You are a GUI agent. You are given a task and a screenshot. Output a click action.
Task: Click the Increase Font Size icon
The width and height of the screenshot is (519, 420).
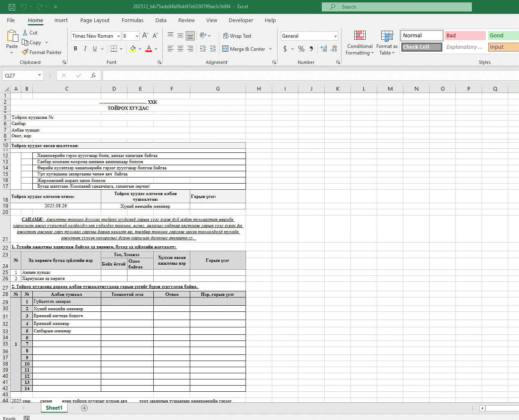point(145,36)
